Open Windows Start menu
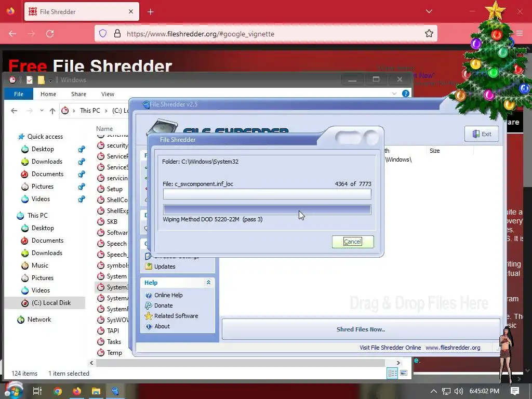Screen dimensions: 532x399 click(x=14, y=391)
